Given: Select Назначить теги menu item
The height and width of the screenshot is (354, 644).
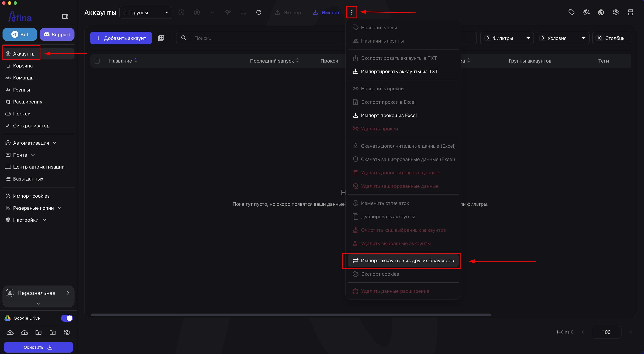Looking at the screenshot, I should [x=403, y=28].
